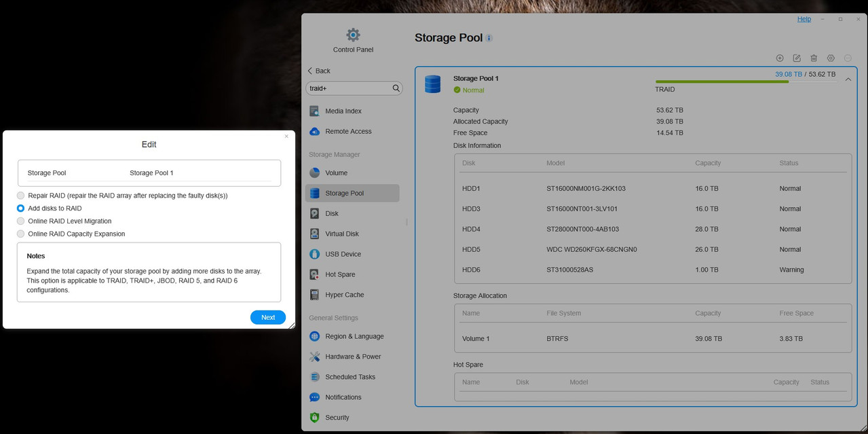The image size is (868, 434).
Task: Click the 3.83 TB free space value
Action: (x=791, y=338)
